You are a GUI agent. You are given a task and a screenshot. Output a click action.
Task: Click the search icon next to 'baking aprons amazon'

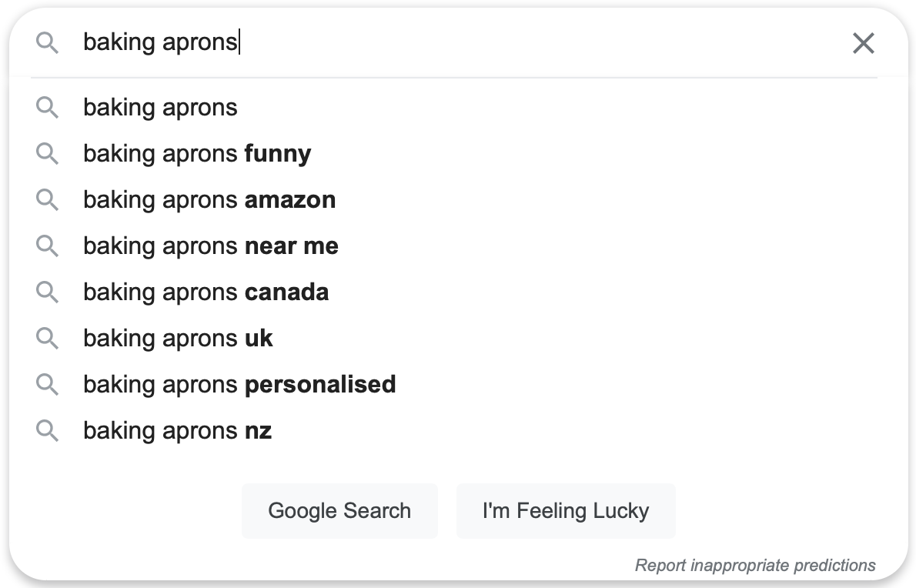click(48, 199)
